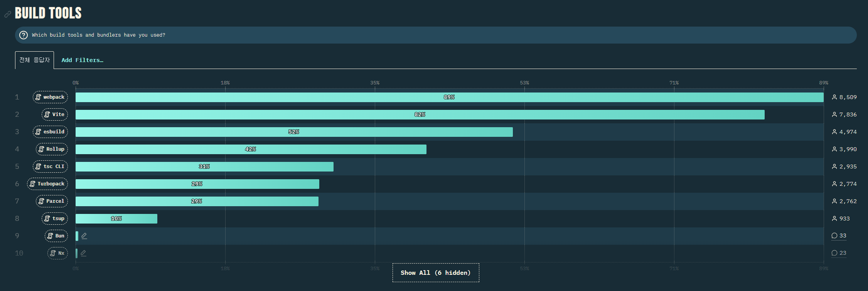Click the tsc CLI label chip
This screenshot has height=291, width=868.
point(50,167)
